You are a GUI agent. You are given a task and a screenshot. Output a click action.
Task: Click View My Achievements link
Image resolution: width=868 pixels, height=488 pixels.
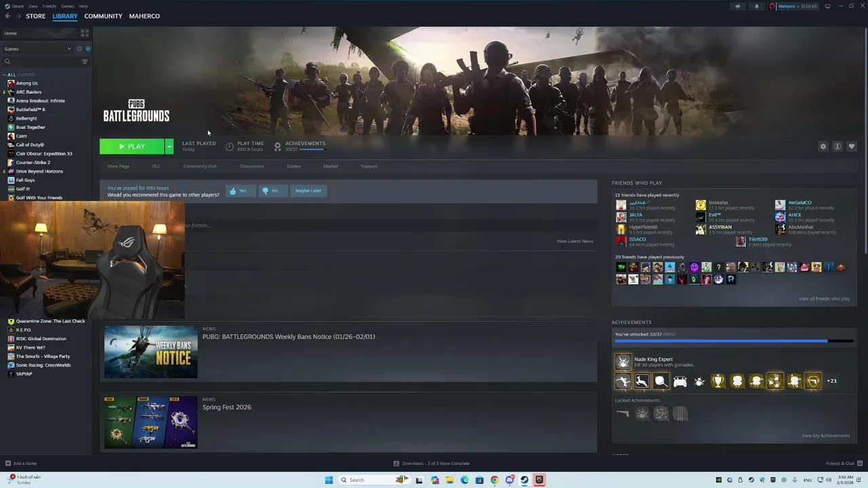coord(825,436)
